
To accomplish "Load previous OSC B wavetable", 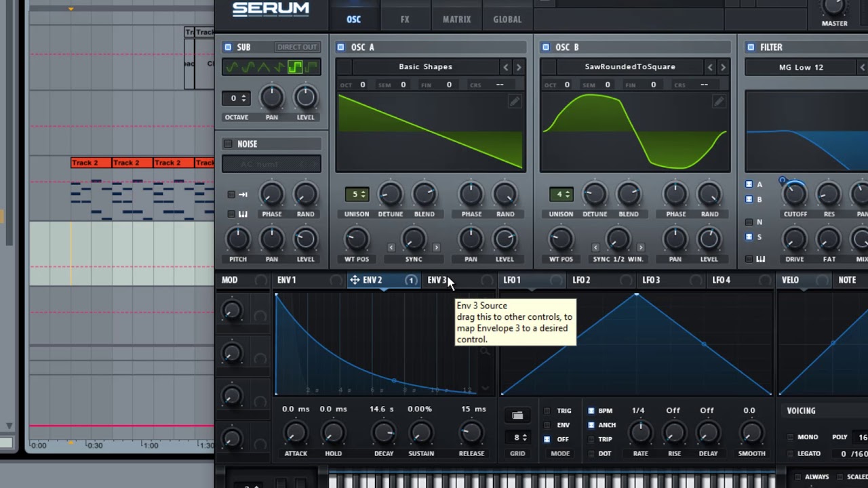I will [710, 67].
